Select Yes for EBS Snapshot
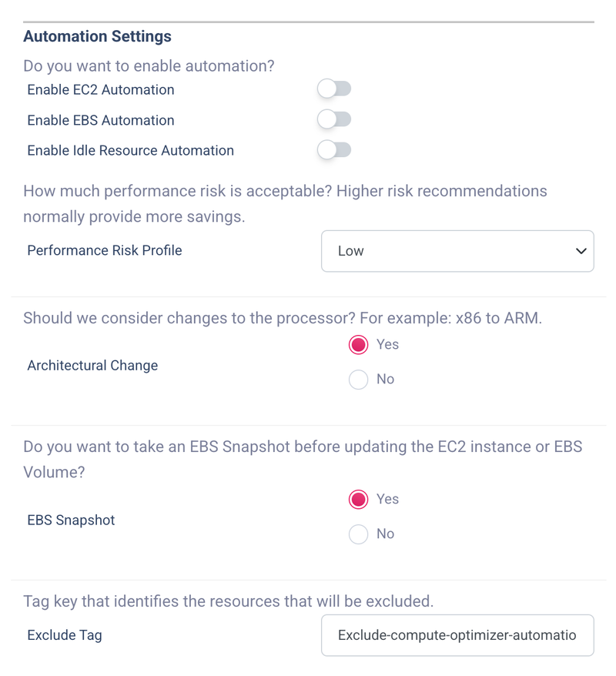Viewport: 616px width, 676px height. point(358,499)
